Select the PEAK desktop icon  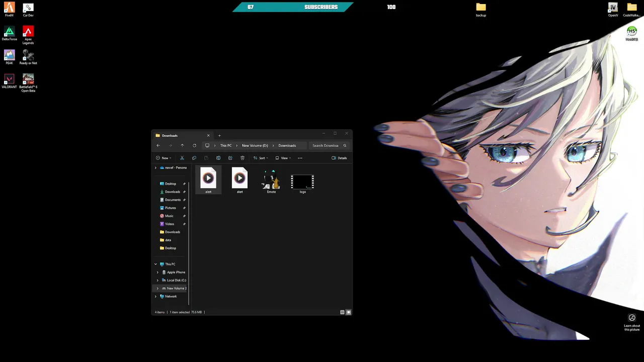coord(9,57)
